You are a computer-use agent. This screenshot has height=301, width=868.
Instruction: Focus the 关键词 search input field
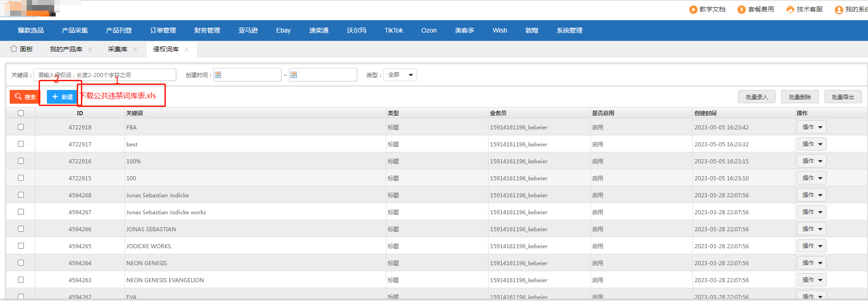[x=105, y=75]
